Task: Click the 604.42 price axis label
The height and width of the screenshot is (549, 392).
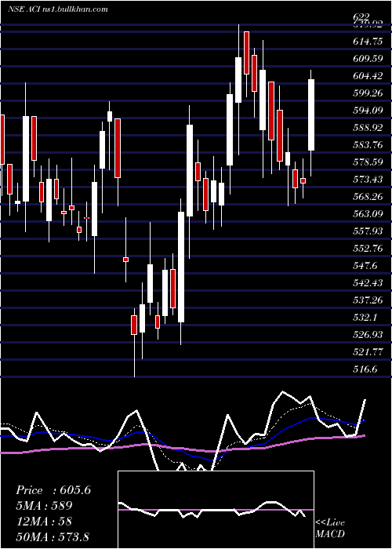Action: (368, 75)
